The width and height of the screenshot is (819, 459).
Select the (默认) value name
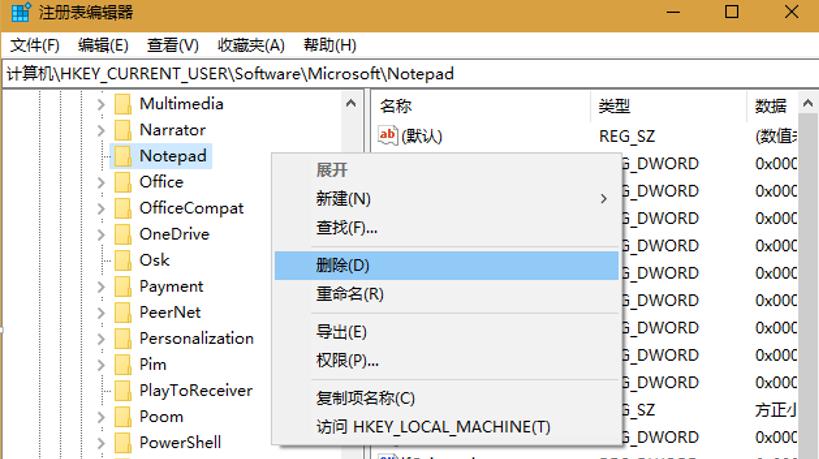point(422,136)
